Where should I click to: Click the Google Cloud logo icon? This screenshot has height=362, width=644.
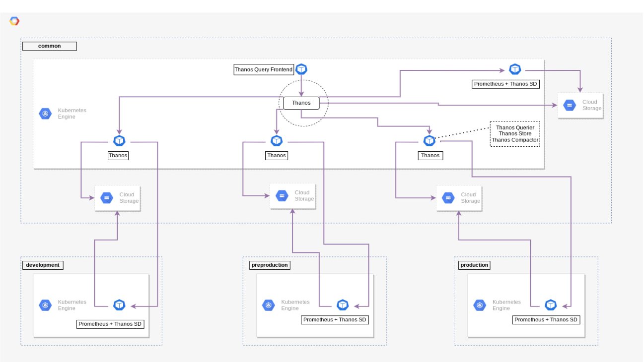coord(14,21)
